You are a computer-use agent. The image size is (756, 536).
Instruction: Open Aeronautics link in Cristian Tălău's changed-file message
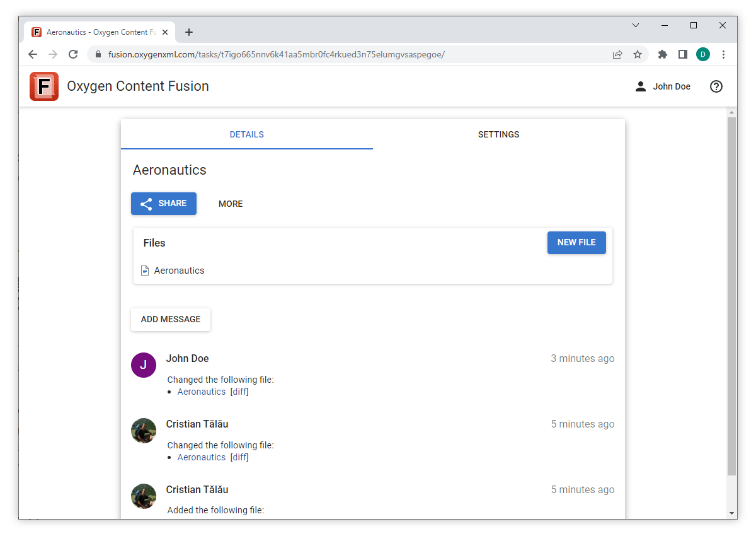point(202,457)
